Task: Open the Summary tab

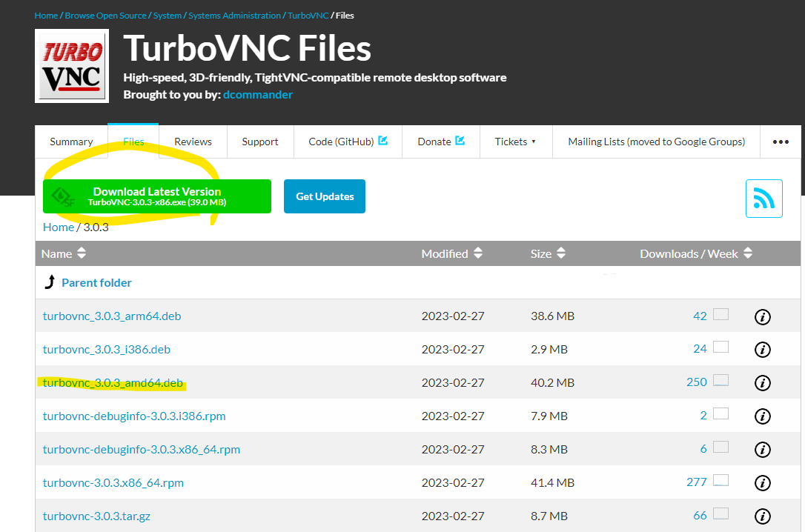Action: [71, 142]
